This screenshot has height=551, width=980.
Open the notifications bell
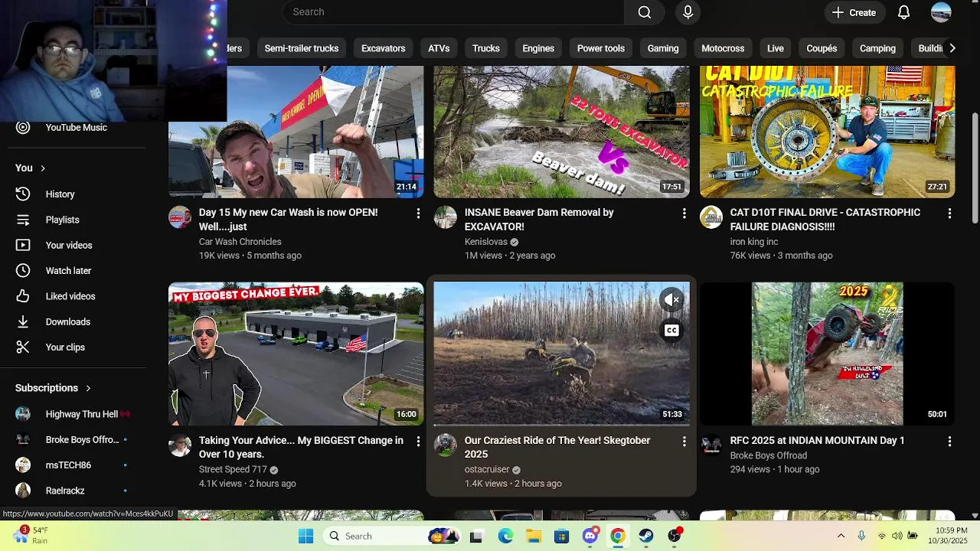pyautogui.click(x=904, y=12)
